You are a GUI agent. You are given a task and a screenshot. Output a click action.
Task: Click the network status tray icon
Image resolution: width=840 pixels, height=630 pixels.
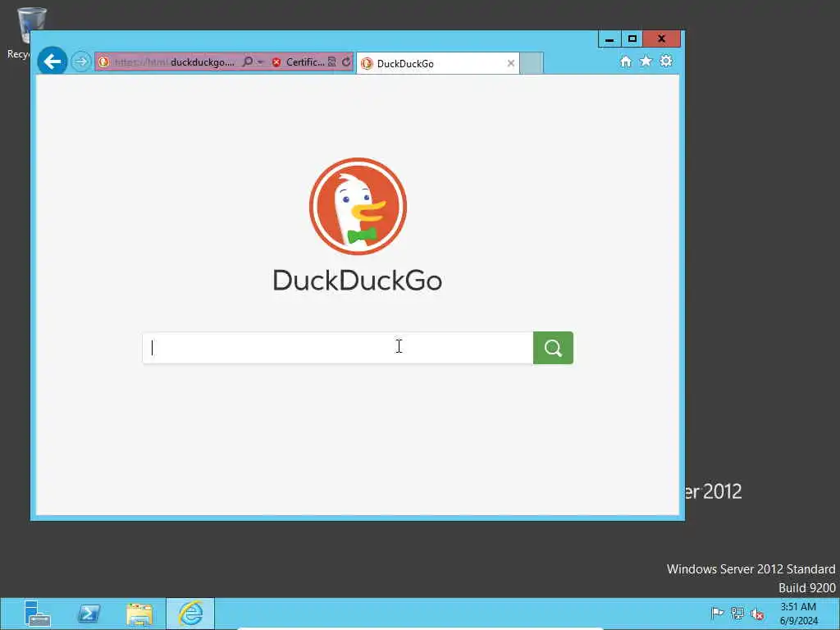[737, 614]
